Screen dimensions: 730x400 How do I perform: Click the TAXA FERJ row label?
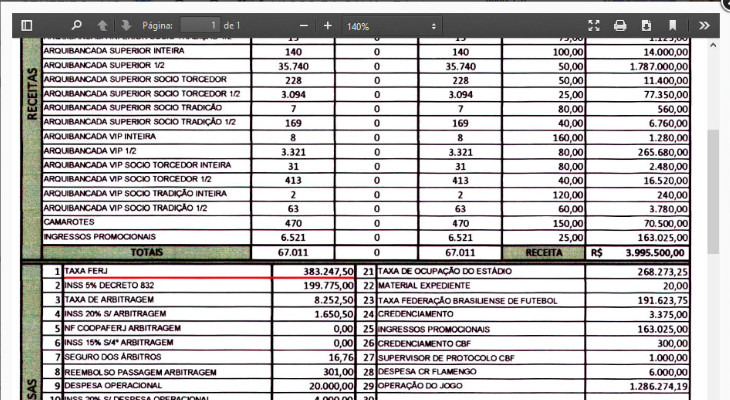coord(85,271)
